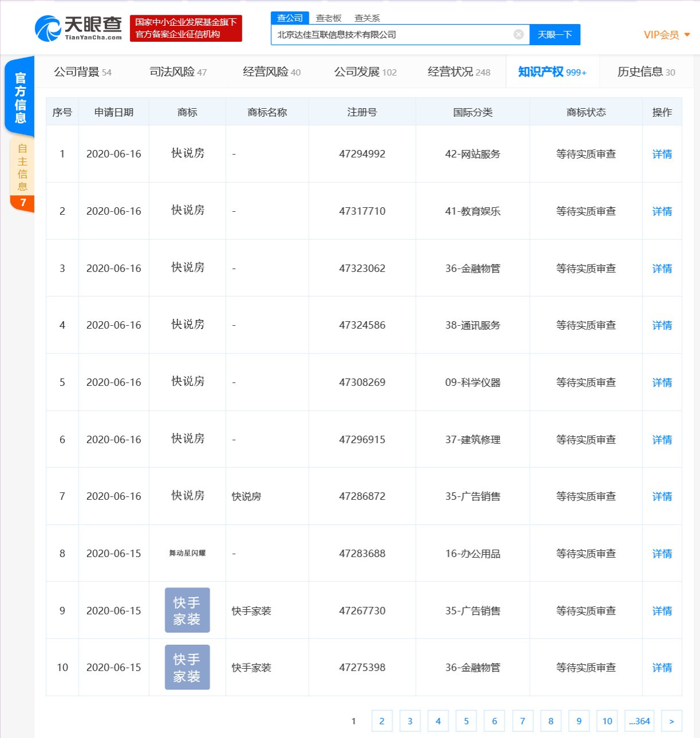Open the 查关系 search tab
This screenshot has height=738, width=700.
pos(367,18)
